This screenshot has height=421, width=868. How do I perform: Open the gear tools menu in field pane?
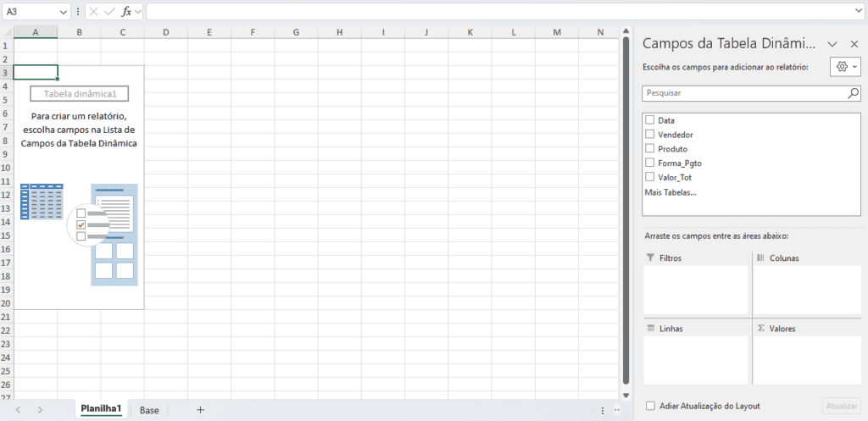[845, 66]
